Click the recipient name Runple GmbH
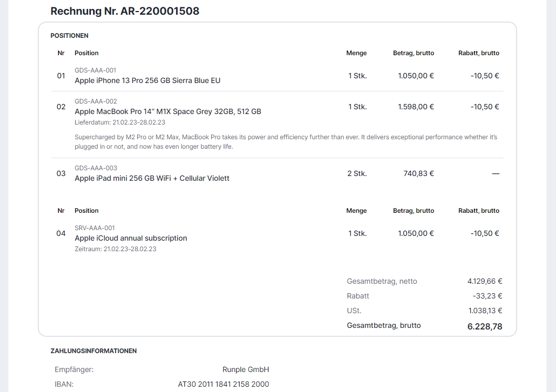 point(245,369)
